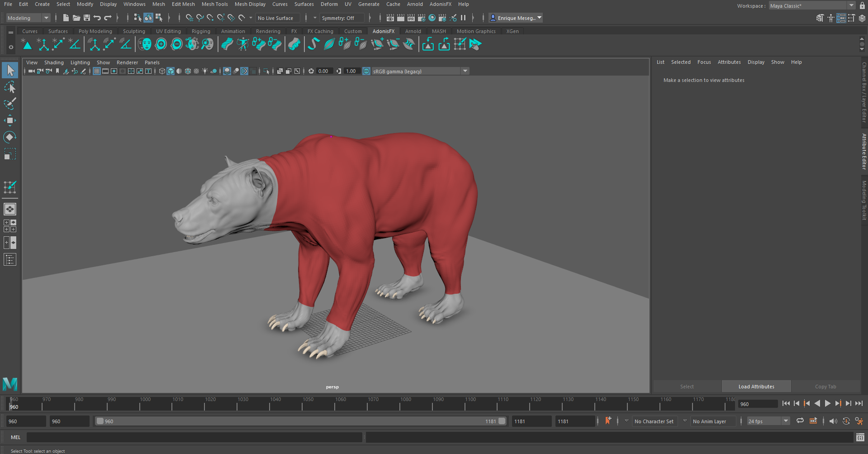
Task: Open the Deform menu
Action: (329, 4)
